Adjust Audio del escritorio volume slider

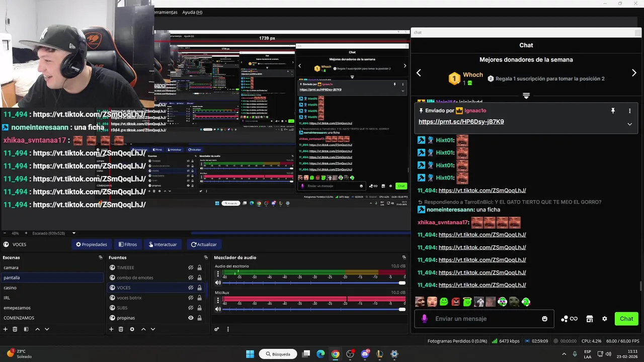tap(314, 283)
